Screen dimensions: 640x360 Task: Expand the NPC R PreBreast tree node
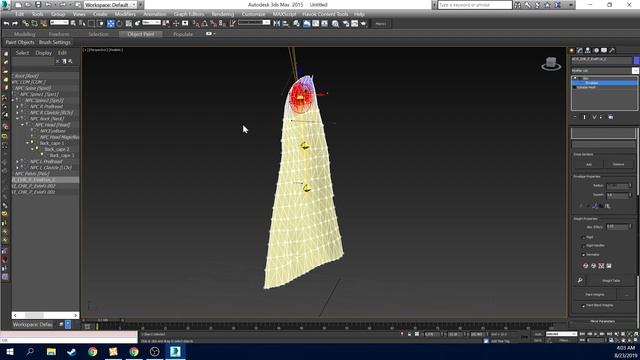tap(18, 107)
